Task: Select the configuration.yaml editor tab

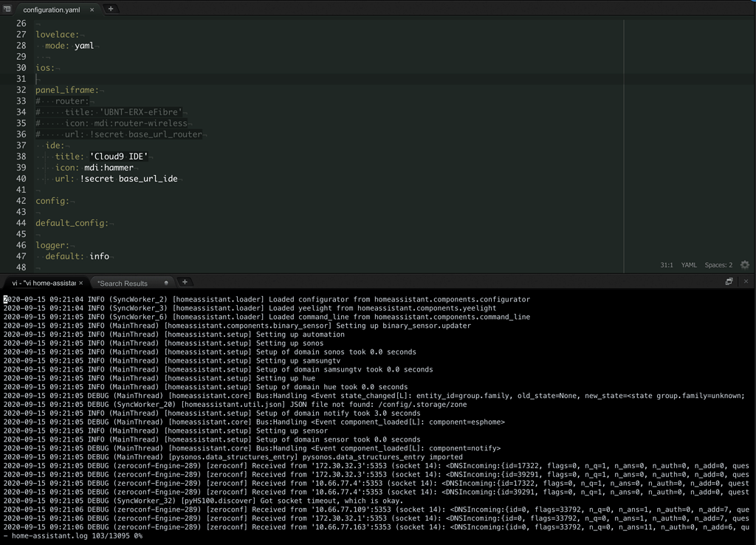Action: click(53, 10)
